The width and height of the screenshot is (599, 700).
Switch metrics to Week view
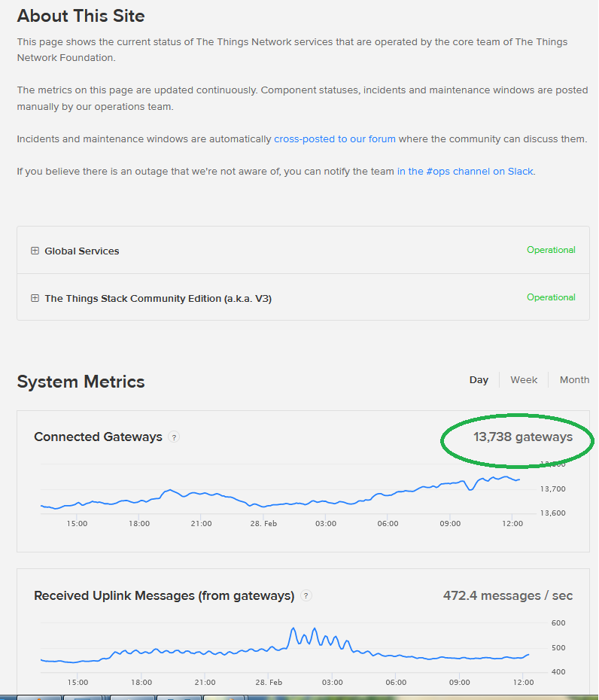pos(524,380)
